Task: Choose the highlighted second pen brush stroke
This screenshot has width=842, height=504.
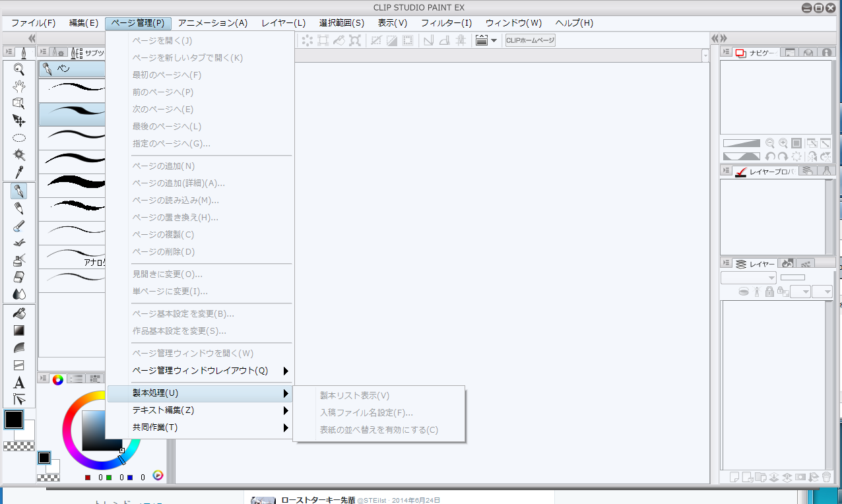Action: (73, 114)
